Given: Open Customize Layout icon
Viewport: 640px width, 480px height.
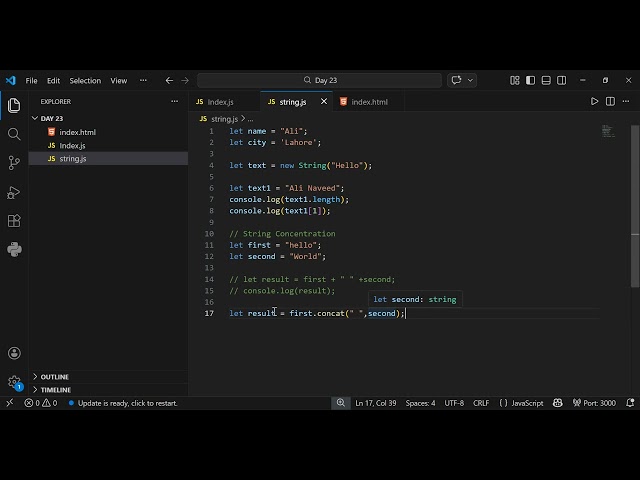Looking at the screenshot, I should tap(515, 80).
